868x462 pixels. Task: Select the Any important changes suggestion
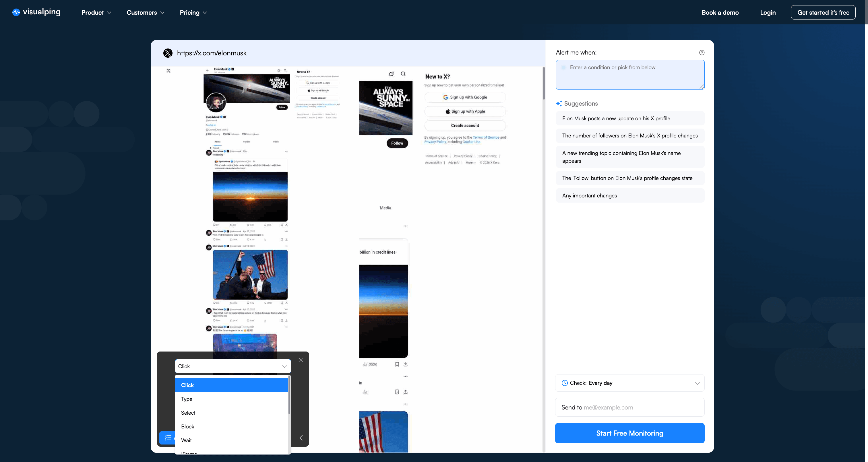630,195
